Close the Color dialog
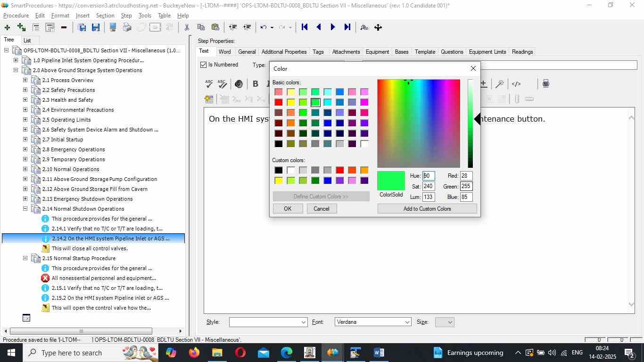This screenshot has height=362, width=644. tap(473, 69)
